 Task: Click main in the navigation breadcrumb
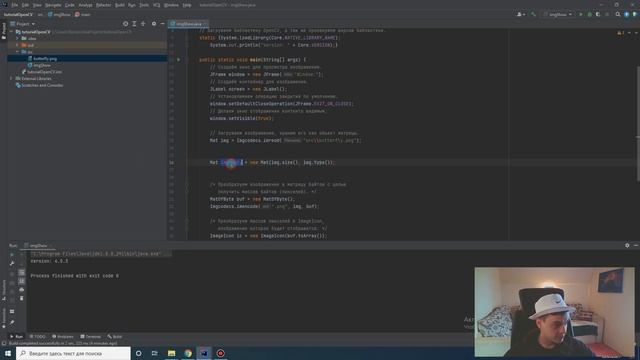coord(83,14)
